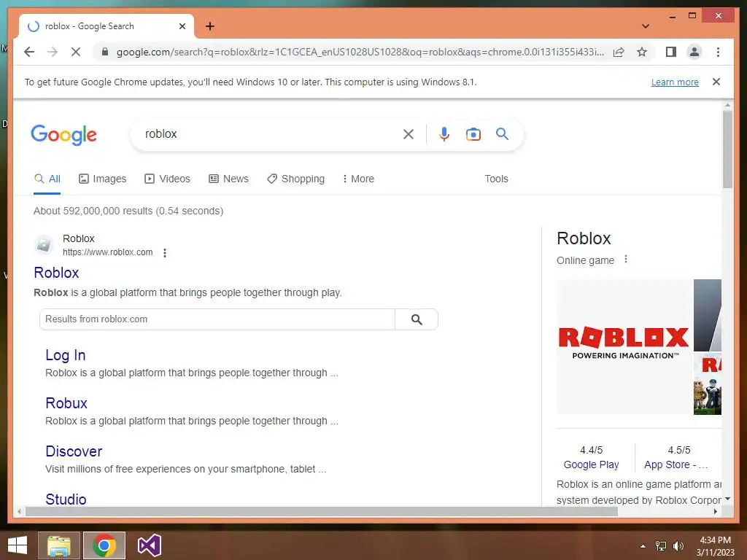747x560 pixels.
Task: Click the Roblox Powering Imagination logo image
Action: click(624, 346)
